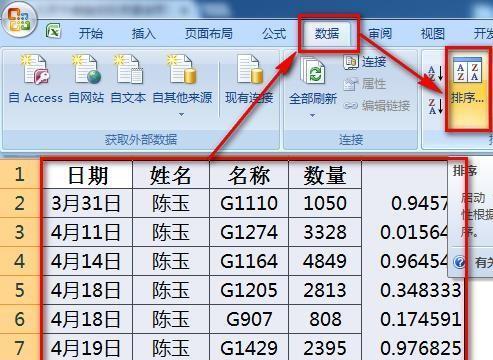
Task: Click the Excel icon beside the tabs
Action: [x=53, y=31]
